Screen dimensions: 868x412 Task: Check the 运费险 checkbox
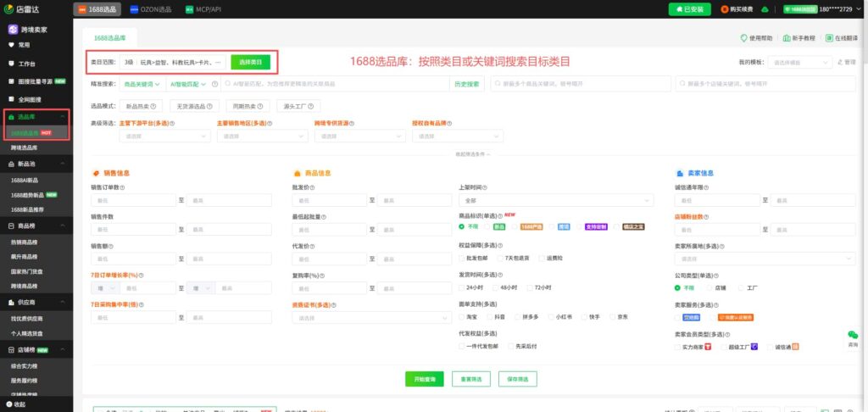pos(542,258)
